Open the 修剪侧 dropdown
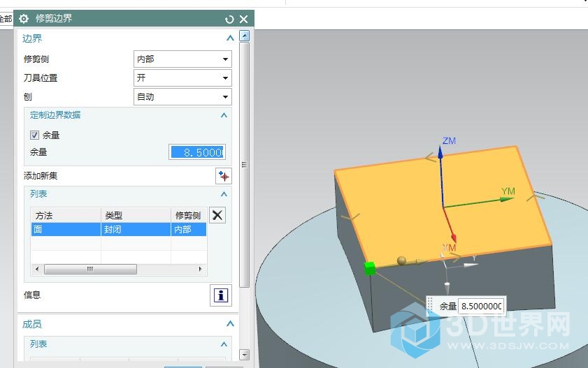This screenshot has width=588, height=368. point(182,59)
